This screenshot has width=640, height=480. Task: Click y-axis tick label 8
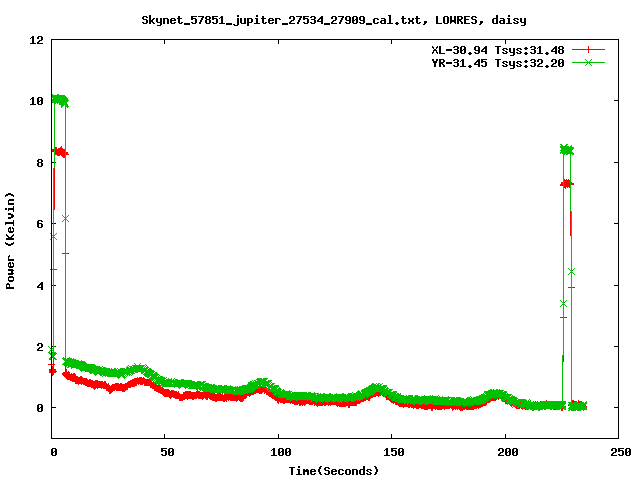(x=40, y=163)
